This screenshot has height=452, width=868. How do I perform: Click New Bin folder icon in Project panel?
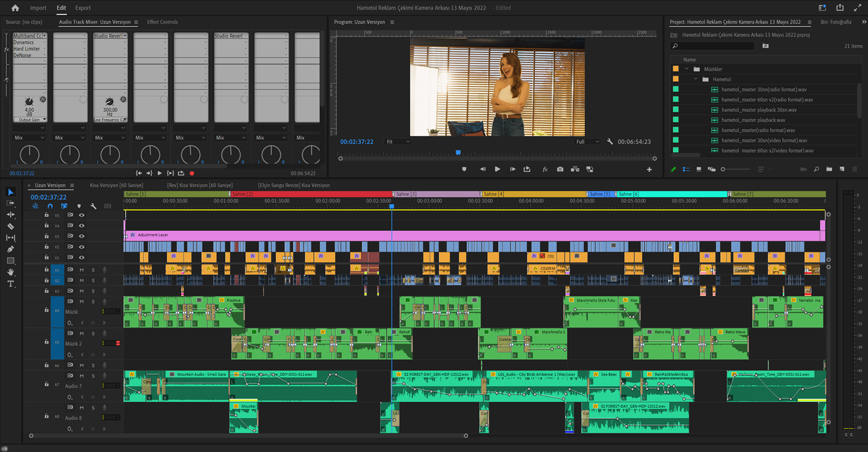[829, 169]
